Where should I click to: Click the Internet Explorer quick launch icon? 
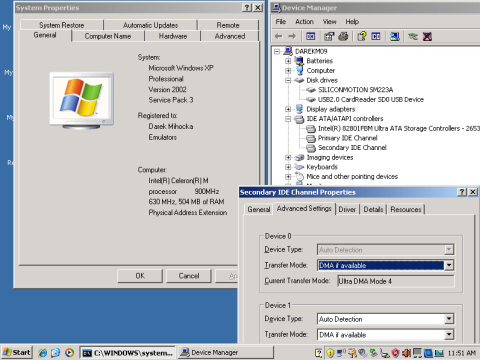pos(42,353)
